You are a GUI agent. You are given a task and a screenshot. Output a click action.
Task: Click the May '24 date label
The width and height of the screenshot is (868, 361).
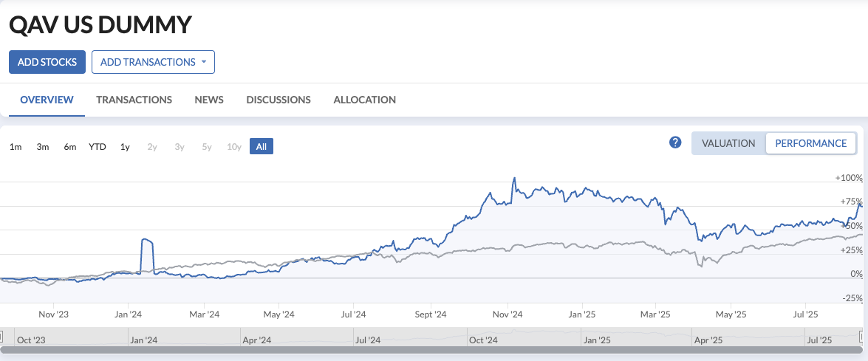pos(278,314)
